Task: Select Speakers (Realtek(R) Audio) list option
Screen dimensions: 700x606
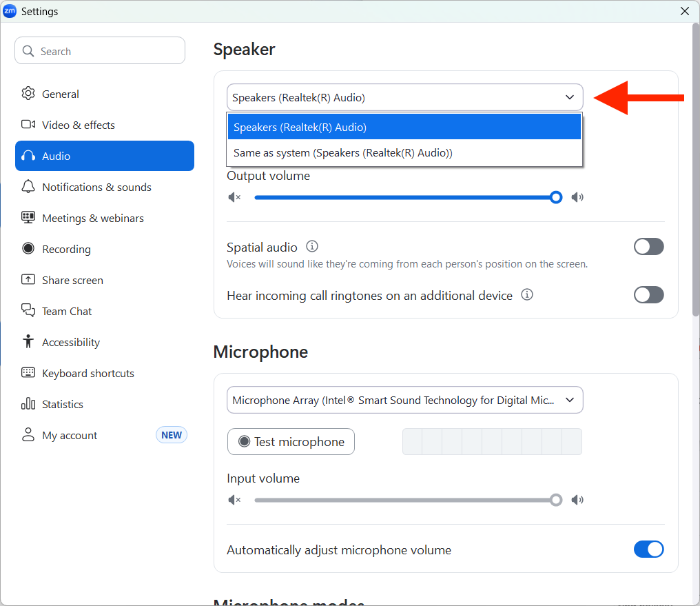Action: click(404, 127)
